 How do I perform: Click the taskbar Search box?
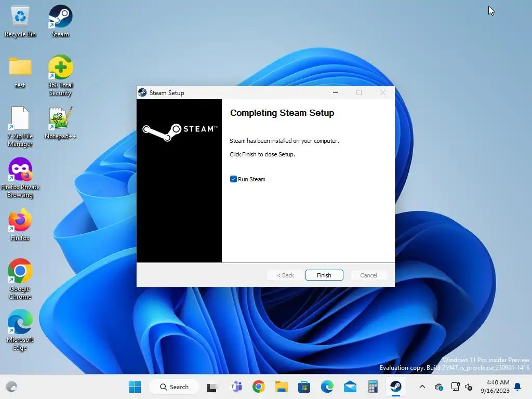coord(174,387)
